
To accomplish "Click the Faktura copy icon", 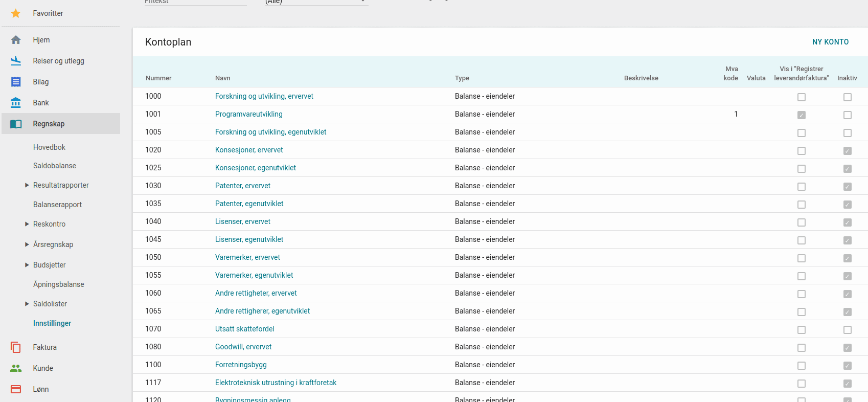I will coord(16,347).
